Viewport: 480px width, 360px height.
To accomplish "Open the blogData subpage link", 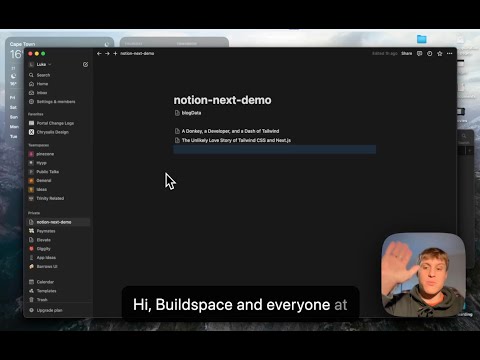I will 188,113.
